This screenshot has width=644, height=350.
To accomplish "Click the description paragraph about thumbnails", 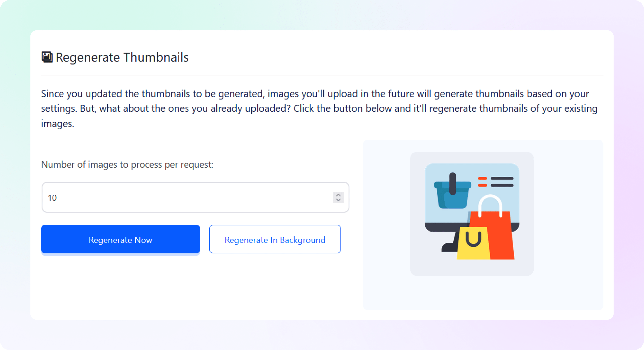I will (319, 108).
